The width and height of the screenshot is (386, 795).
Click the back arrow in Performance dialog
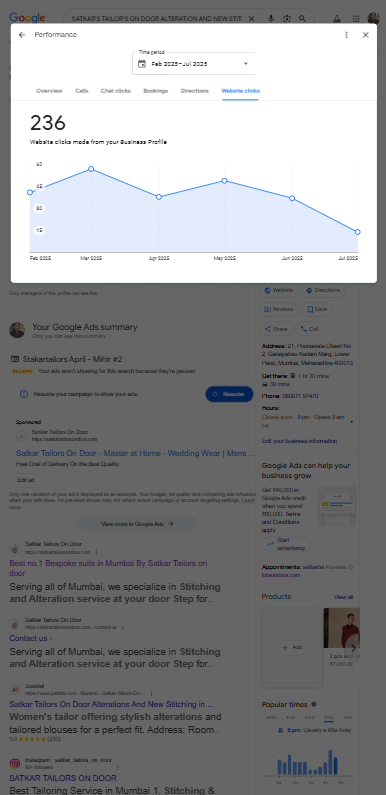tap(22, 35)
